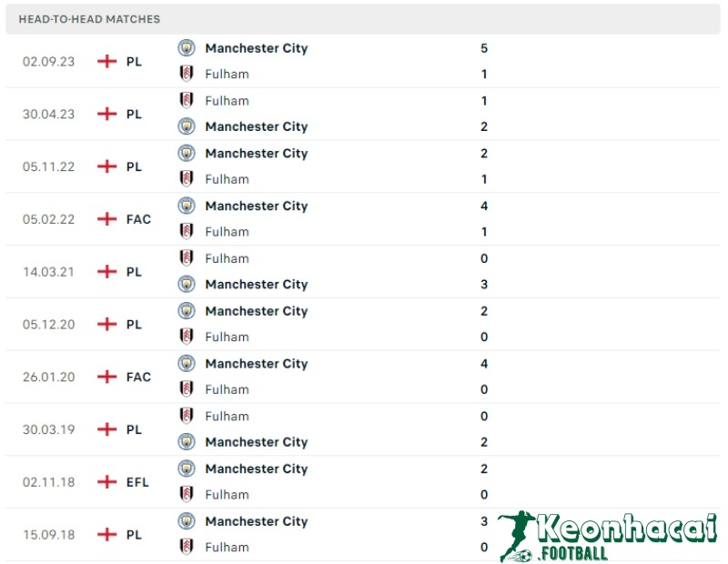This screenshot has height=564, width=728.
Task: Click the Fulham crest in the 26.01.20 FAC match
Action: coord(187,389)
